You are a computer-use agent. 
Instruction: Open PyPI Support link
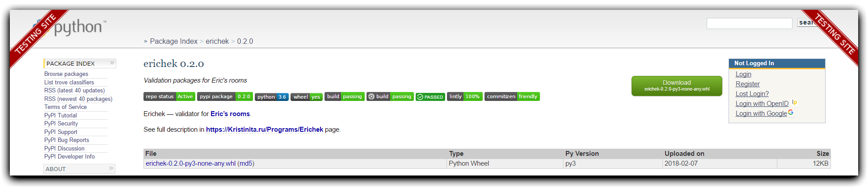tap(61, 132)
